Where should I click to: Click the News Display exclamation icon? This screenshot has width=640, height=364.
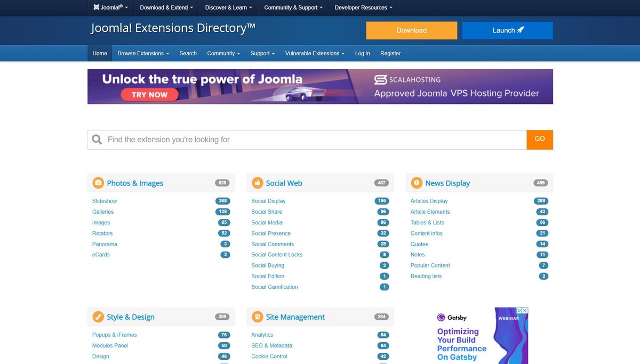[x=417, y=183]
